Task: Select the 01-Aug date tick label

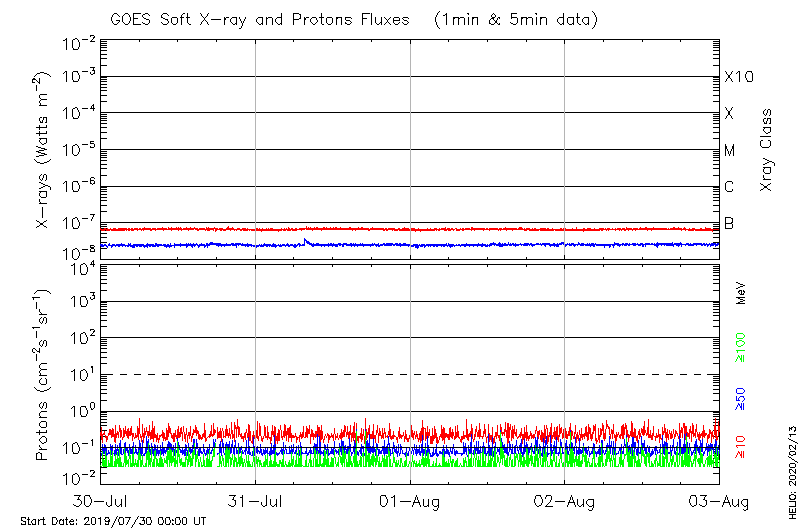Action: 410,500
